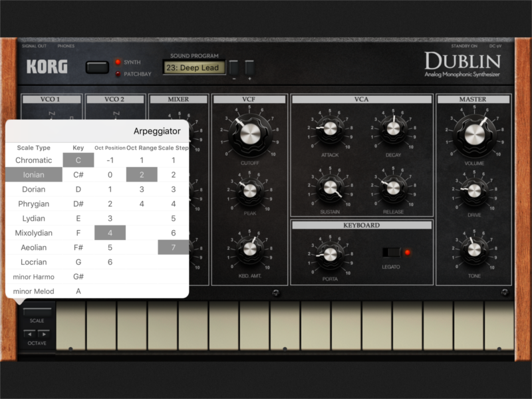The image size is (532, 399).
Task: Select 3 in the Oct Position column
Action: tap(110, 219)
